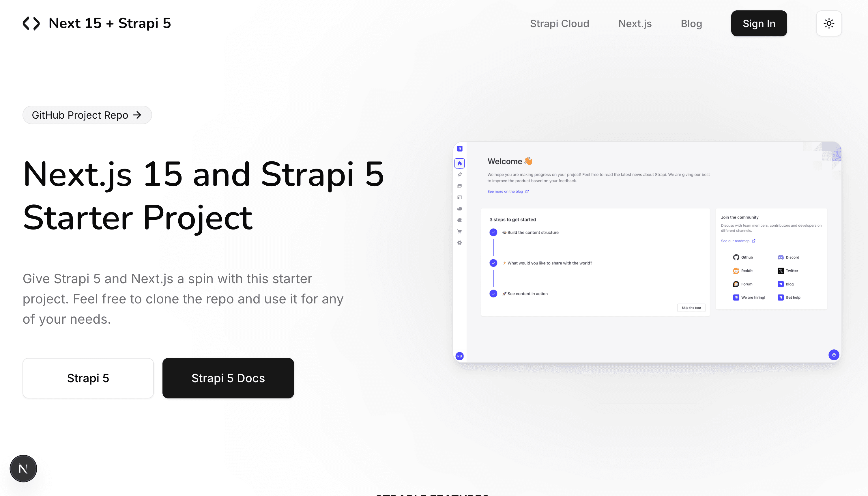Open the Blog link in the top navigation

coord(691,23)
